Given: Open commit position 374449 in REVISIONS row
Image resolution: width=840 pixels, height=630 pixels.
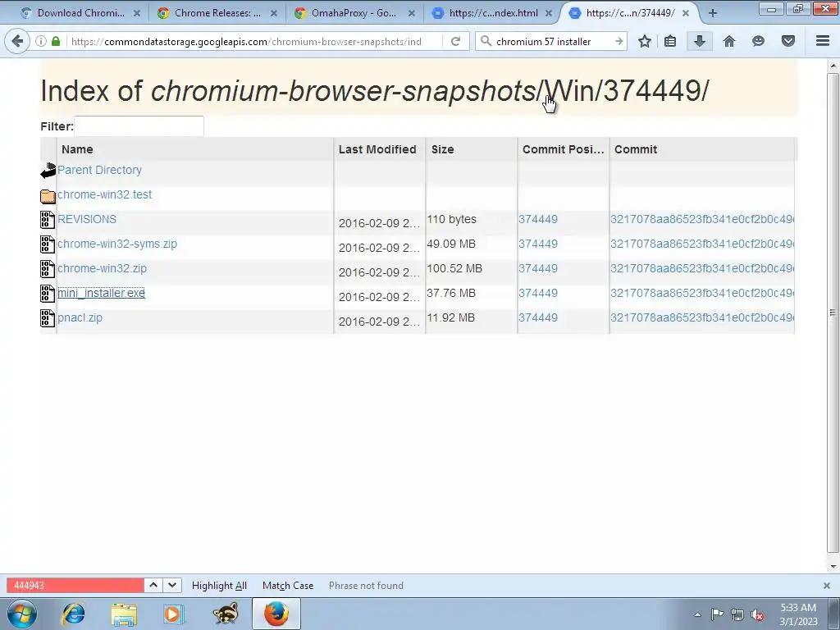Looking at the screenshot, I should [x=538, y=219].
